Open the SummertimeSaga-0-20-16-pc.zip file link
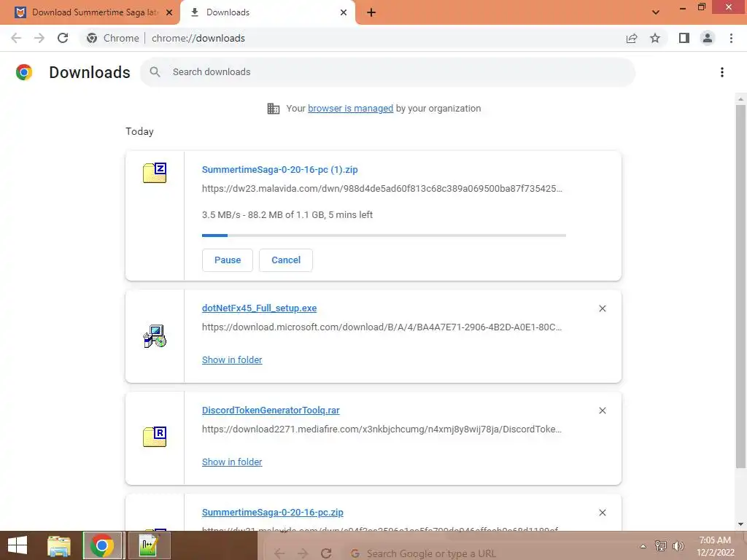Viewport: 747px width, 560px height. click(273, 513)
